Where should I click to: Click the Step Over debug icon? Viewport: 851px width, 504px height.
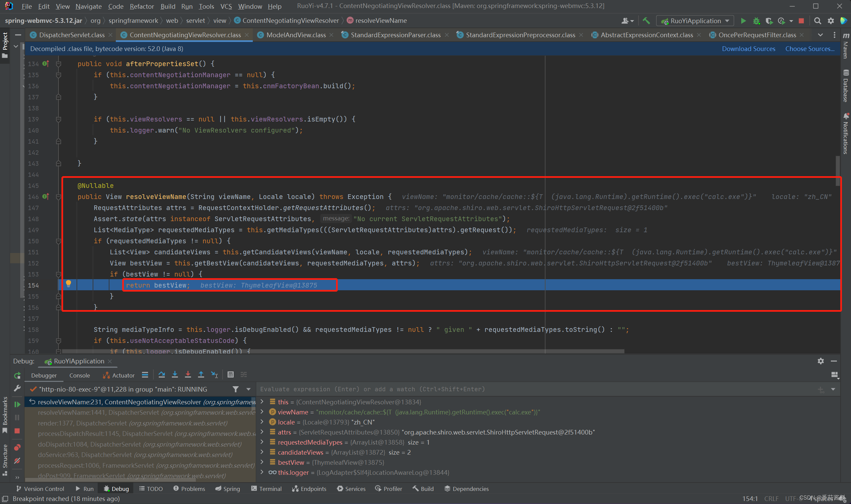[x=162, y=374]
